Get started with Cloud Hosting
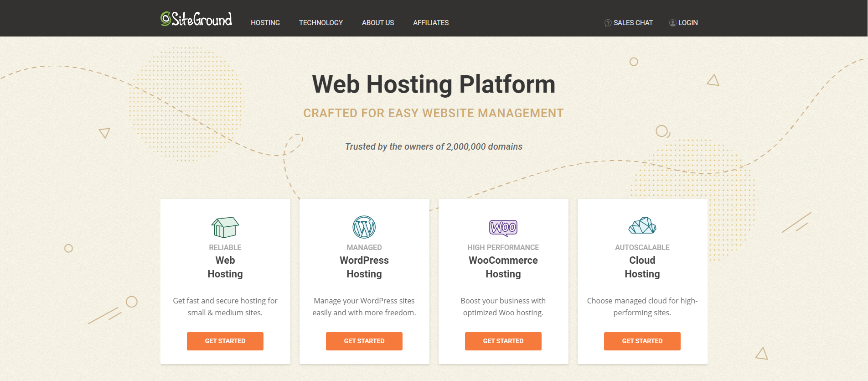 tap(642, 341)
